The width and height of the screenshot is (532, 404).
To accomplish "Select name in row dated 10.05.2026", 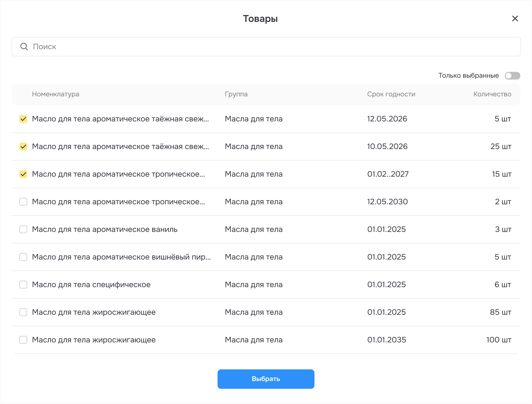I will pyautogui.click(x=120, y=146).
